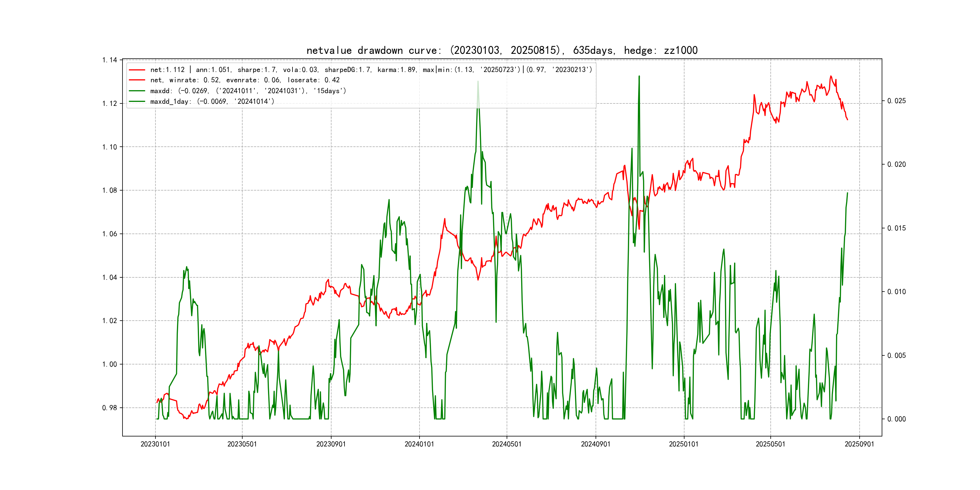Click the 20230901 x-axis date label

(x=331, y=444)
